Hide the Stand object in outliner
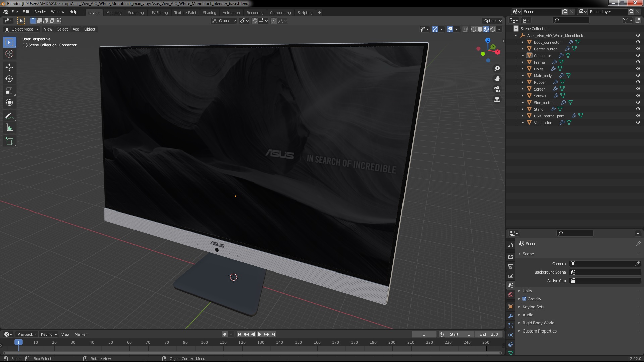644x362 pixels. 638,109
